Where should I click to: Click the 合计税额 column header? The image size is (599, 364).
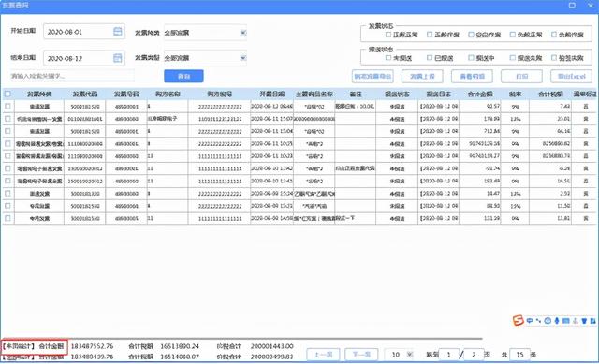(550, 94)
